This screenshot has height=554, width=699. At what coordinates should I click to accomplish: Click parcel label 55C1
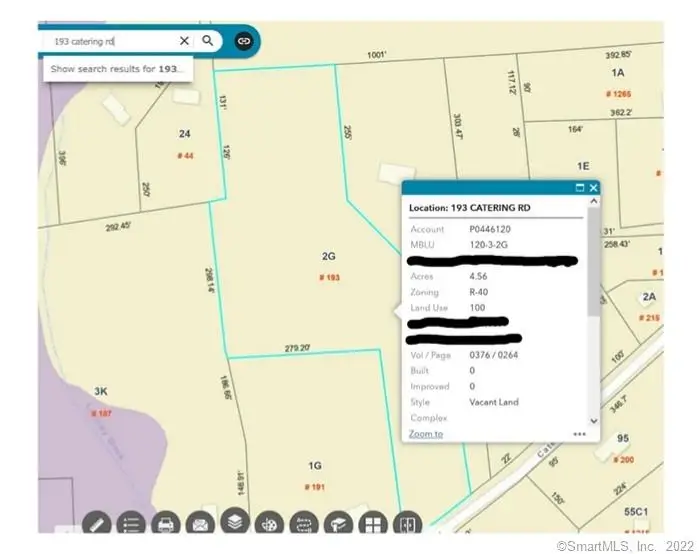pos(636,512)
